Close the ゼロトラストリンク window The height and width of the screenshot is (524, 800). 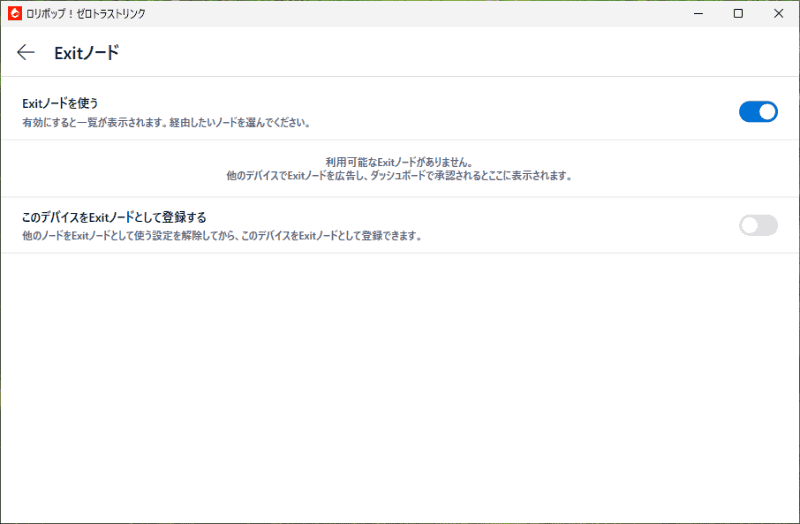[779, 13]
